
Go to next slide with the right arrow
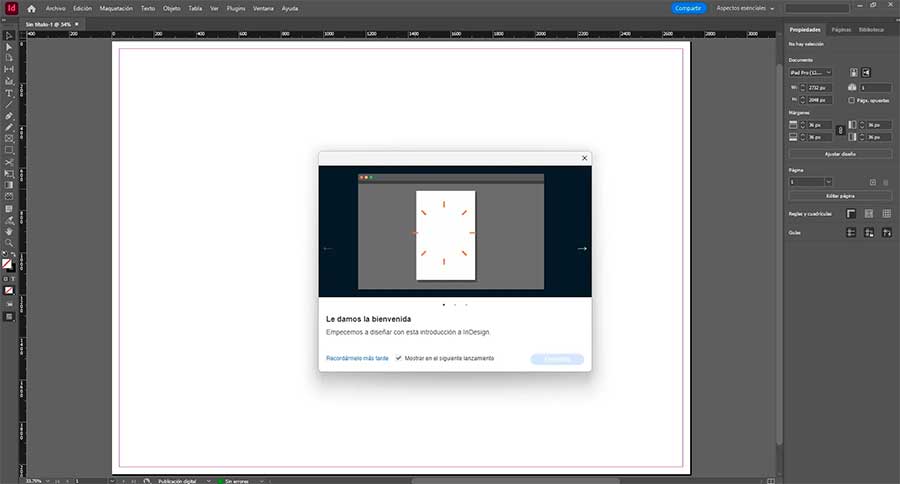click(582, 248)
